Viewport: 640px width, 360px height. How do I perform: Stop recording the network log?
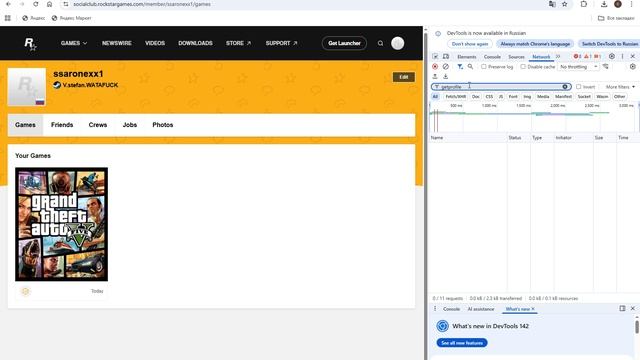click(x=435, y=67)
